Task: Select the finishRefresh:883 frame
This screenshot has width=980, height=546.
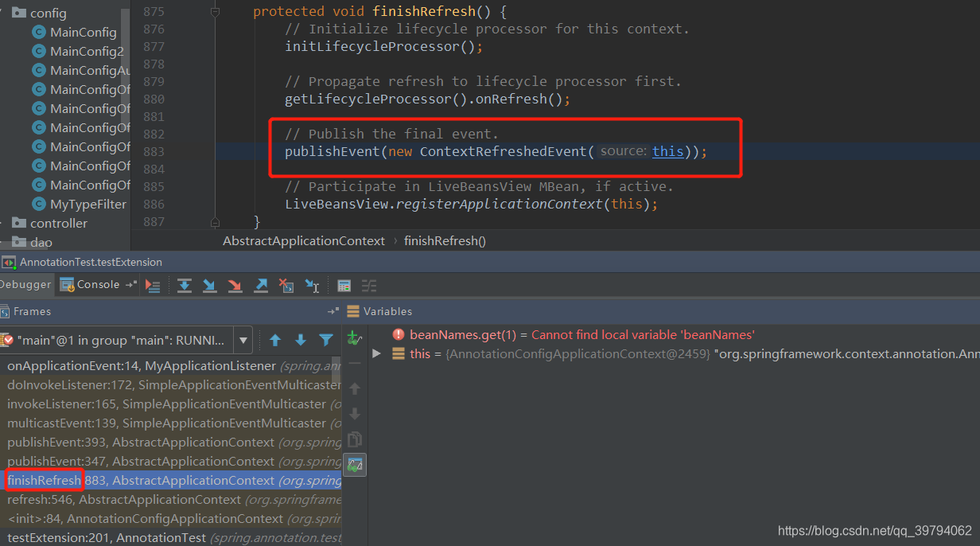Action: click(170, 481)
